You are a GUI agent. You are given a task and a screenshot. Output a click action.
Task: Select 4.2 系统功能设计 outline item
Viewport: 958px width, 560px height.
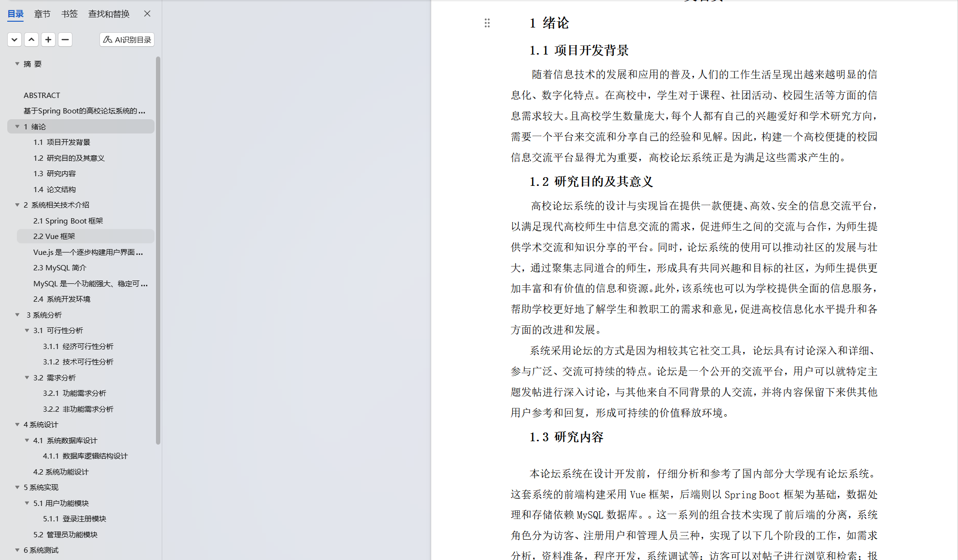pos(61,472)
